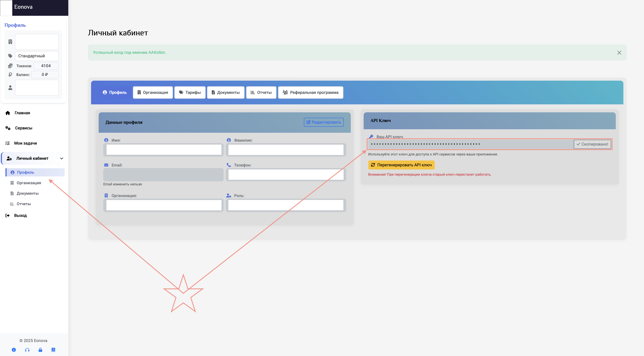Image resolution: width=644 pixels, height=356 pixels.
Task: Click the balance value 0 ₽
Action: [45, 74]
